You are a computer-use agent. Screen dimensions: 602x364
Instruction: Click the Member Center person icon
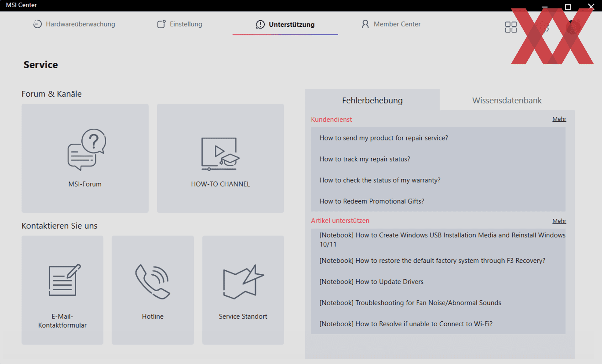coord(365,24)
